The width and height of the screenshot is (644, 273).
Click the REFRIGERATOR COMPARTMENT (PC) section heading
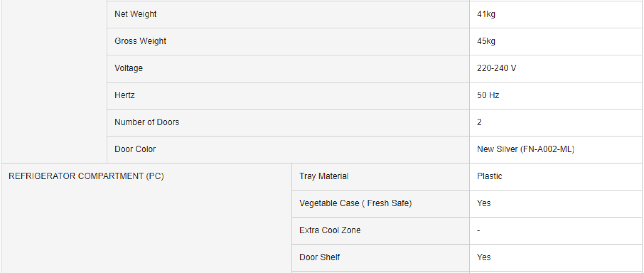86,176
